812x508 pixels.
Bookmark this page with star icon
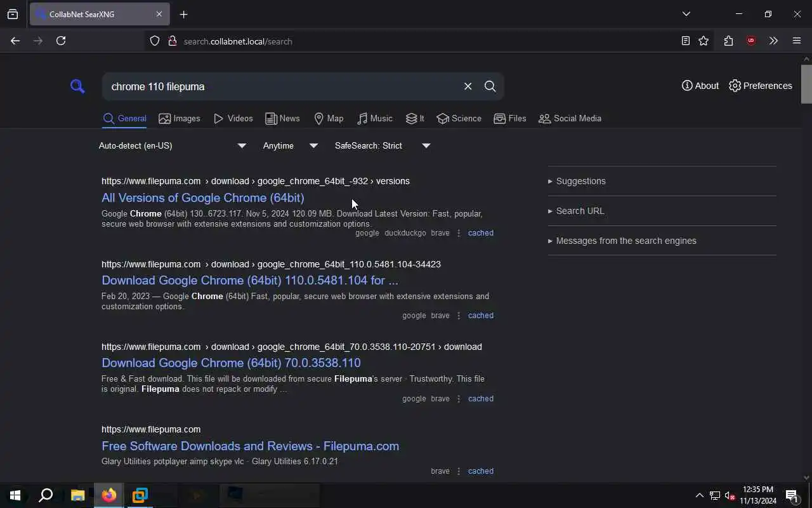click(x=704, y=41)
